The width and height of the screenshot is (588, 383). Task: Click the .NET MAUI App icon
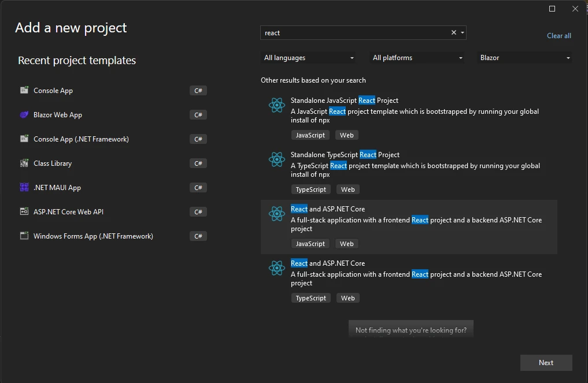coord(24,188)
